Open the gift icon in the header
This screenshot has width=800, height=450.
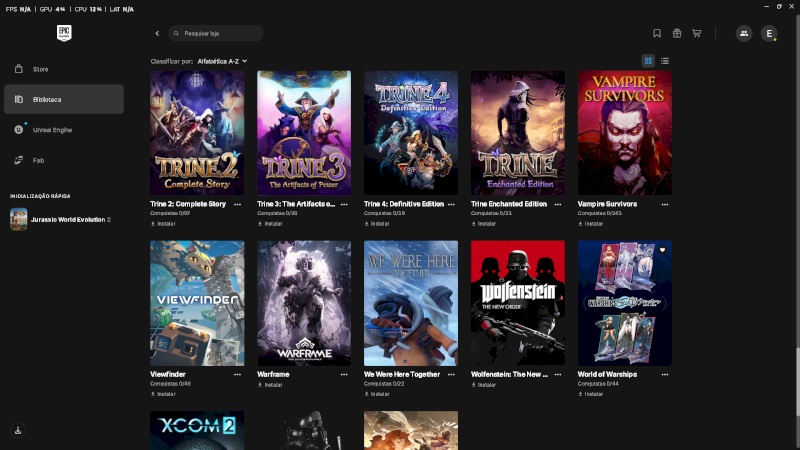pyautogui.click(x=677, y=33)
